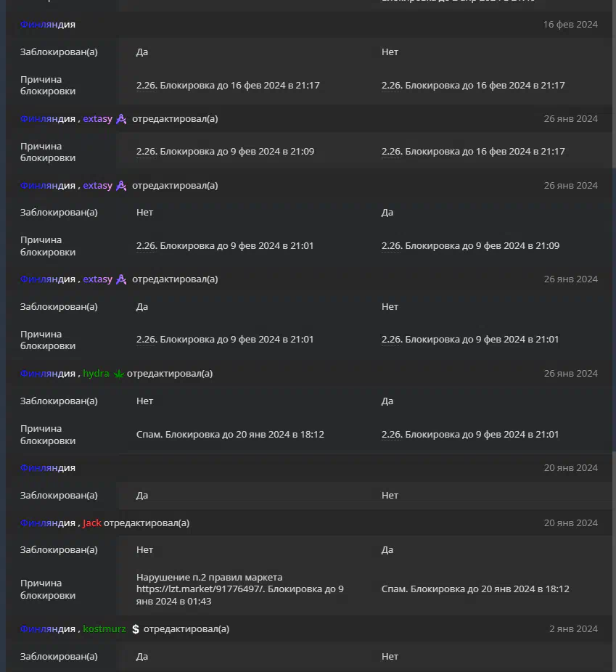Open Финляндия profile in the 16 фев 2024 entry
Image resolution: width=616 pixels, height=672 pixels.
[x=48, y=25]
